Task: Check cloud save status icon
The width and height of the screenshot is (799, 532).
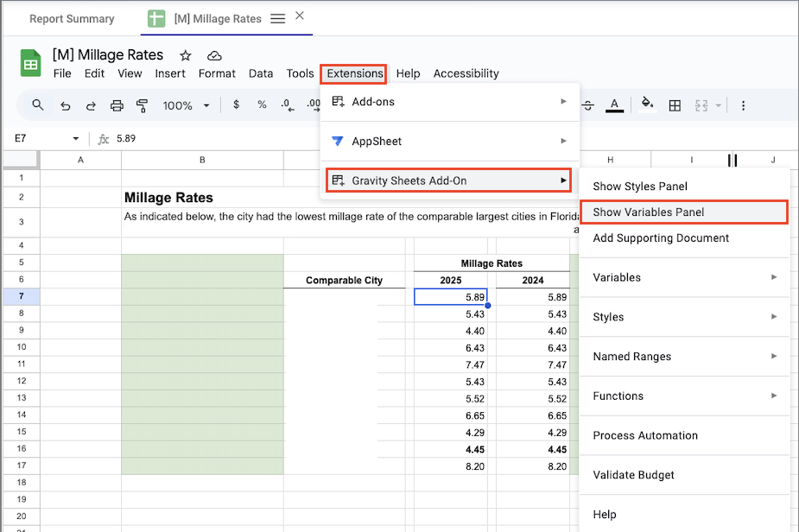Action: (x=214, y=55)
